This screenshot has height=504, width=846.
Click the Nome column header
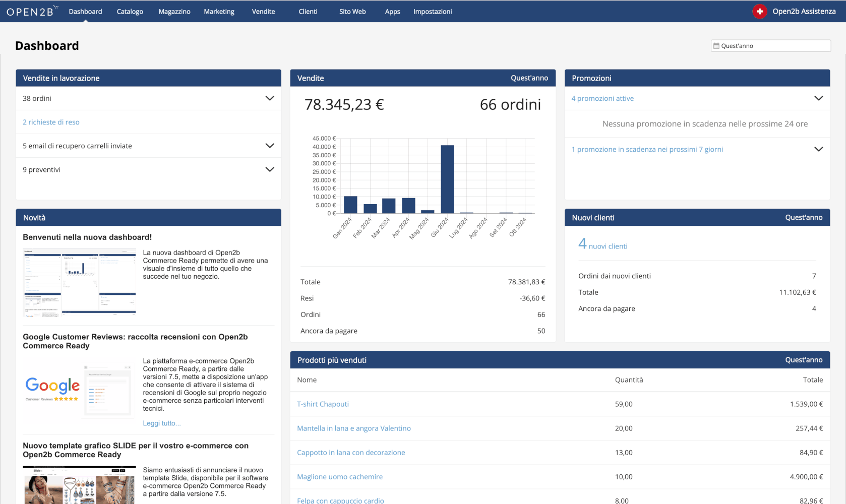tap(307, 380)
